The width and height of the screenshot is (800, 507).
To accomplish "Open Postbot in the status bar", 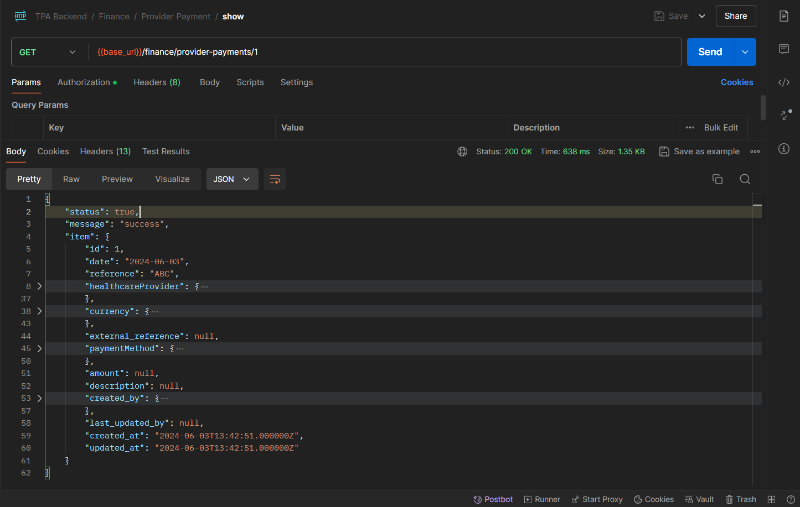I will coord(491,499).
